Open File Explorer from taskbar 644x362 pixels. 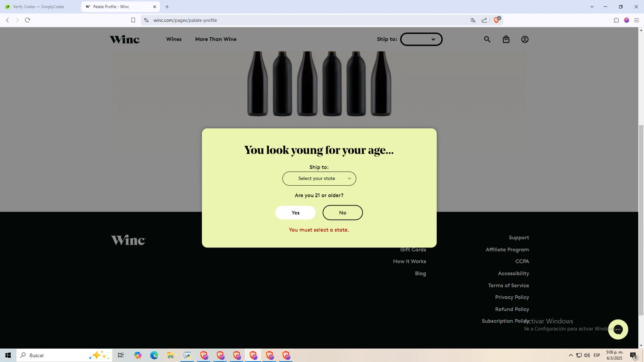(x=170, y=355)
